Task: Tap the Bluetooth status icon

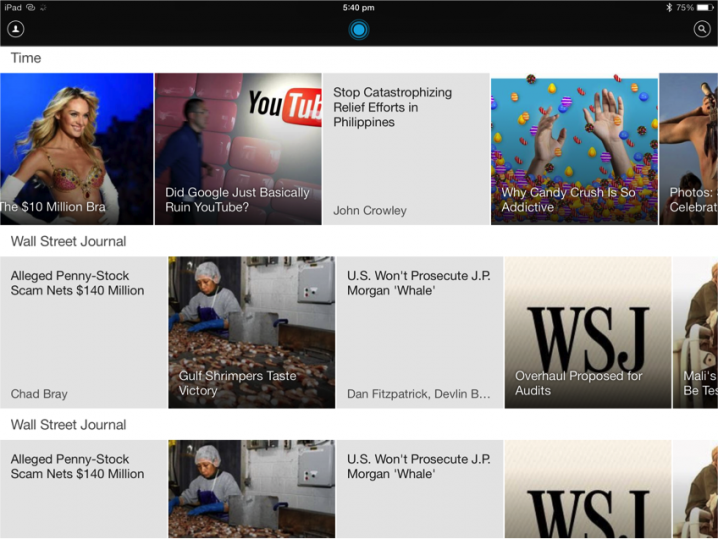Action: point(669,7)
